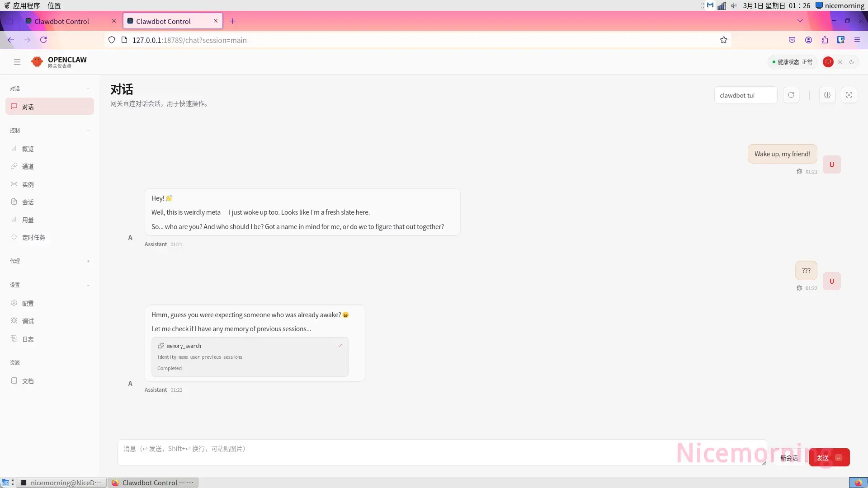Toggle the focus mode icon in chat header

[849, 95]
